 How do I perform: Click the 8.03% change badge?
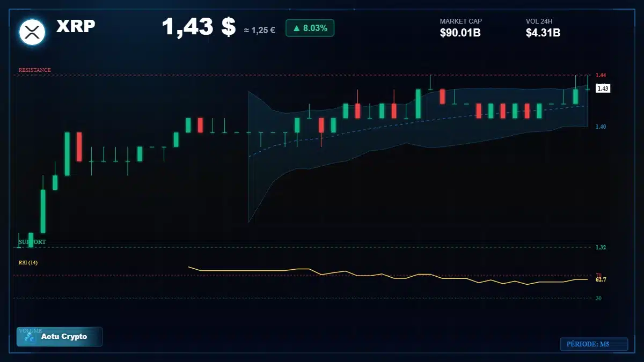(310, 28)
